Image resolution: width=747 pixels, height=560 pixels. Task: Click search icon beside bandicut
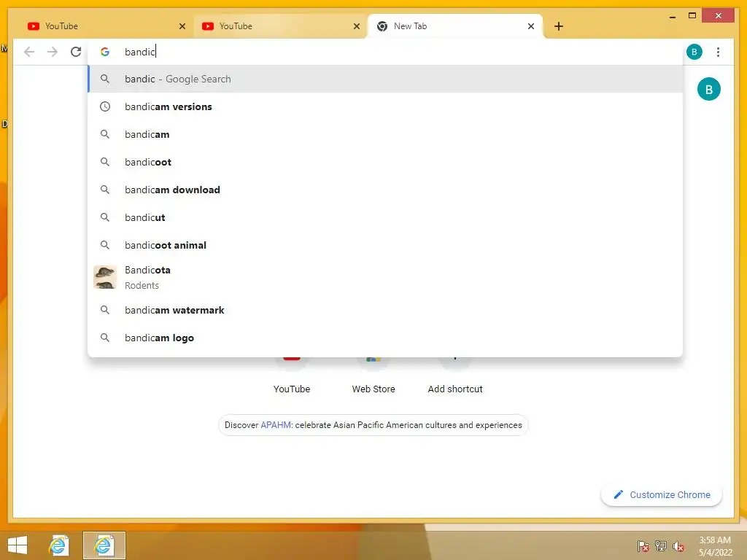pyautogui.click(x=105, y=217)
